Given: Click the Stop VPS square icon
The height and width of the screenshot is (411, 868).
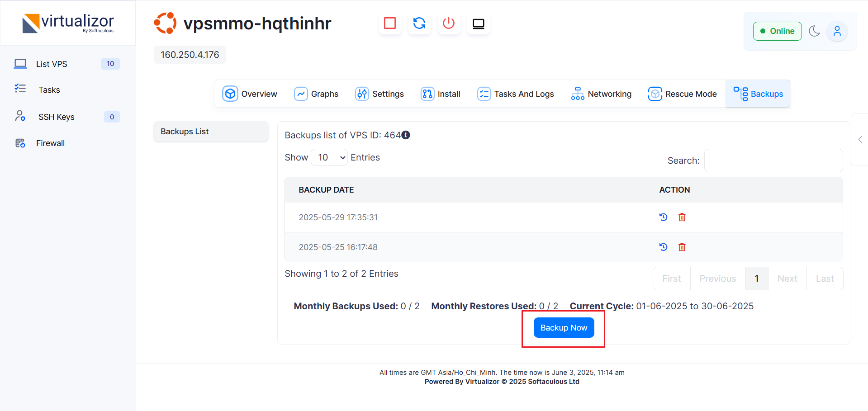Looking at the screenshot, I should click(389, 23).
